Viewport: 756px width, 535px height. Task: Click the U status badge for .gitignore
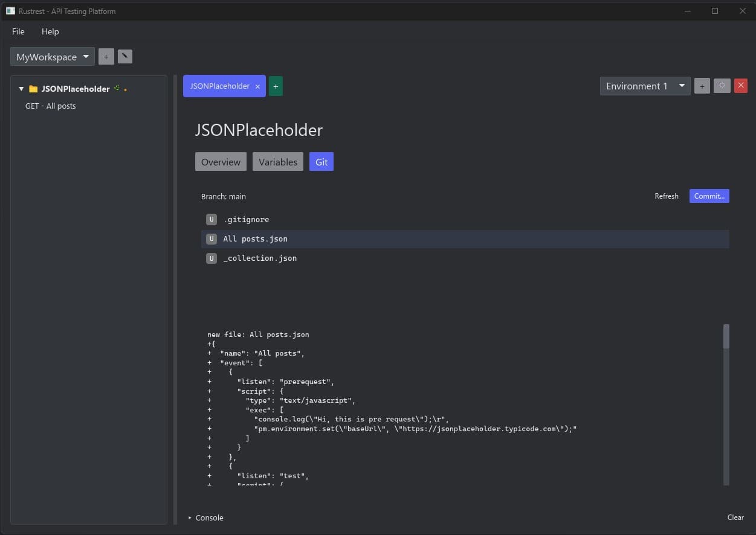tap(212, 219)
